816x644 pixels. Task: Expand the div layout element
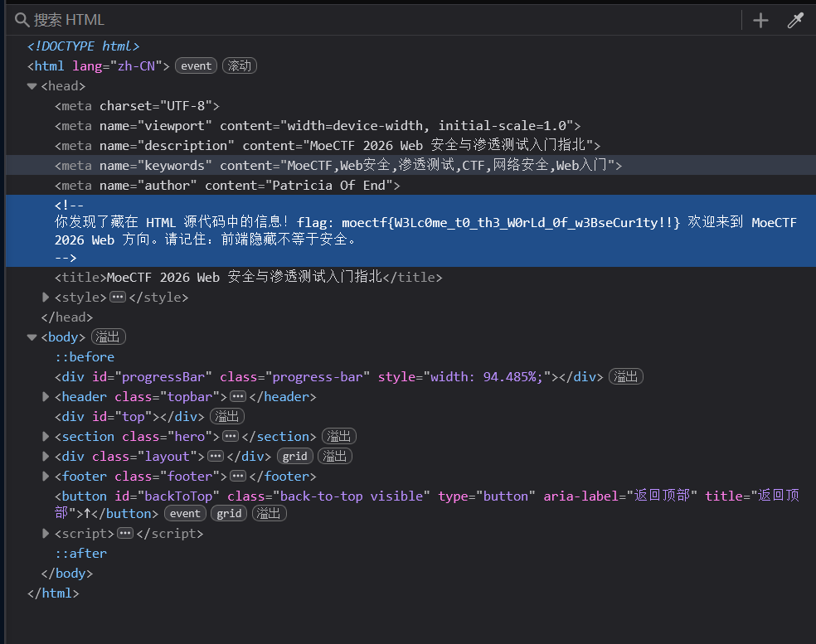(46, 456)
